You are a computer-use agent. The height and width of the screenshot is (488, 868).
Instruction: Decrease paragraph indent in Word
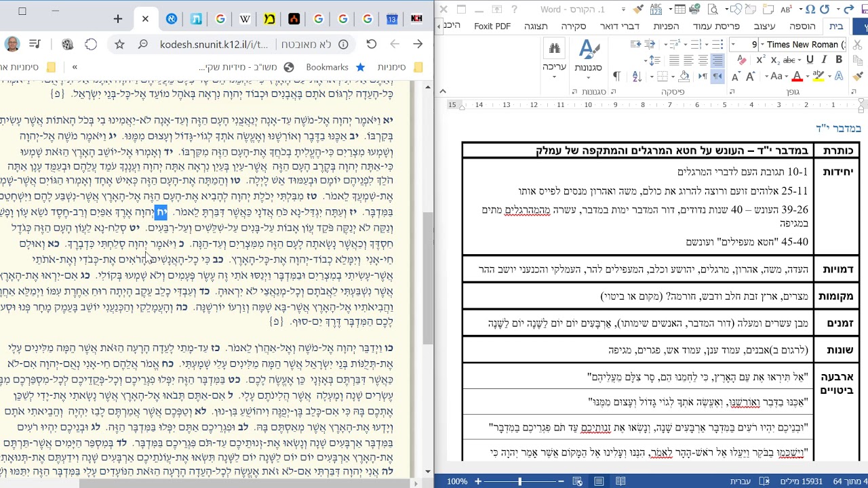(x=650, y=44)
